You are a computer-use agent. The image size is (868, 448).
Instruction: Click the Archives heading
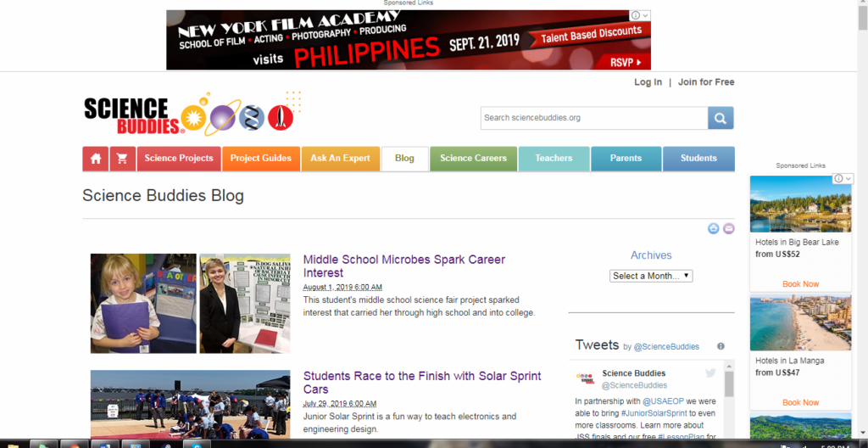(651, 255)
